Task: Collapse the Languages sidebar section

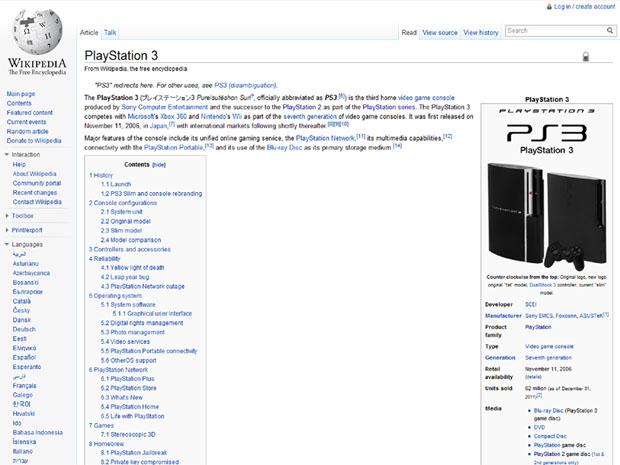Action: 7,244
